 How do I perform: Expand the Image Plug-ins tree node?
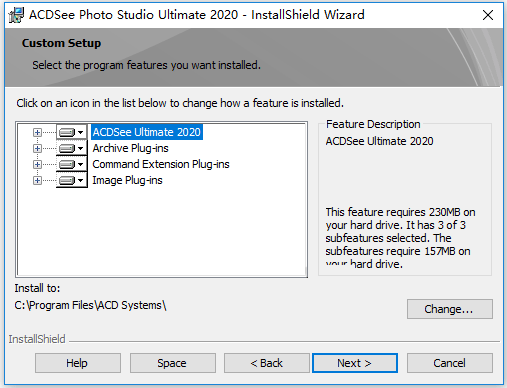tap(37, 180)
